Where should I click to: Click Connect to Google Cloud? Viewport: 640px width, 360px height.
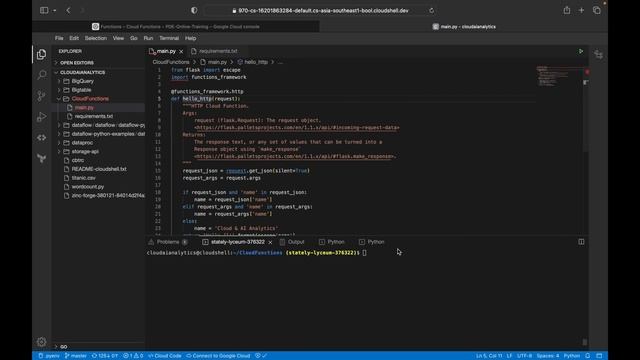218,356
